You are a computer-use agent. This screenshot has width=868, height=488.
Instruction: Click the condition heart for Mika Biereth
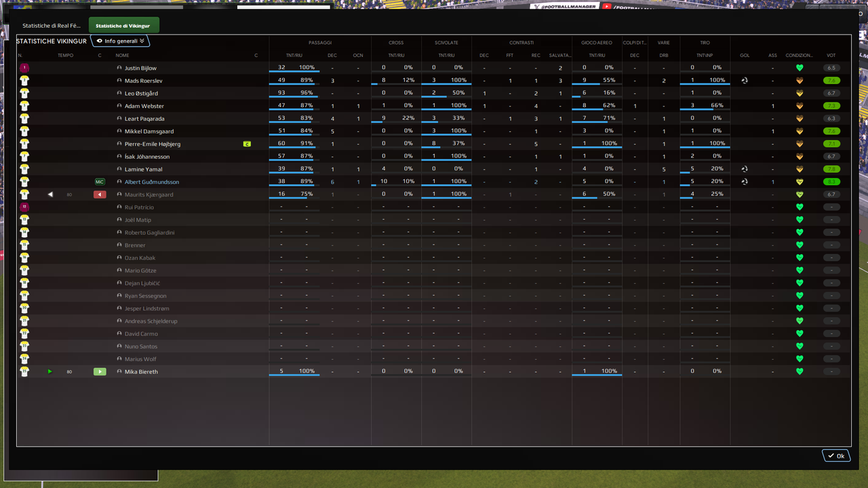800,371
